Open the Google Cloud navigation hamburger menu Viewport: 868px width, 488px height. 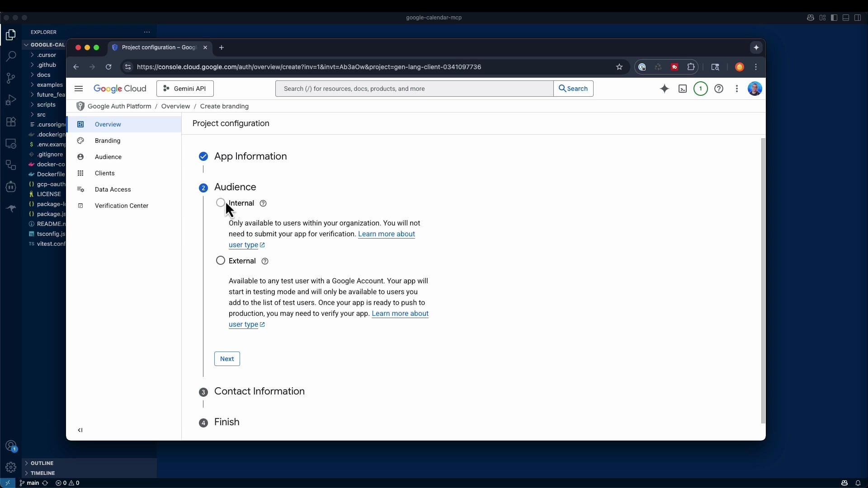[x=79, y=89]
